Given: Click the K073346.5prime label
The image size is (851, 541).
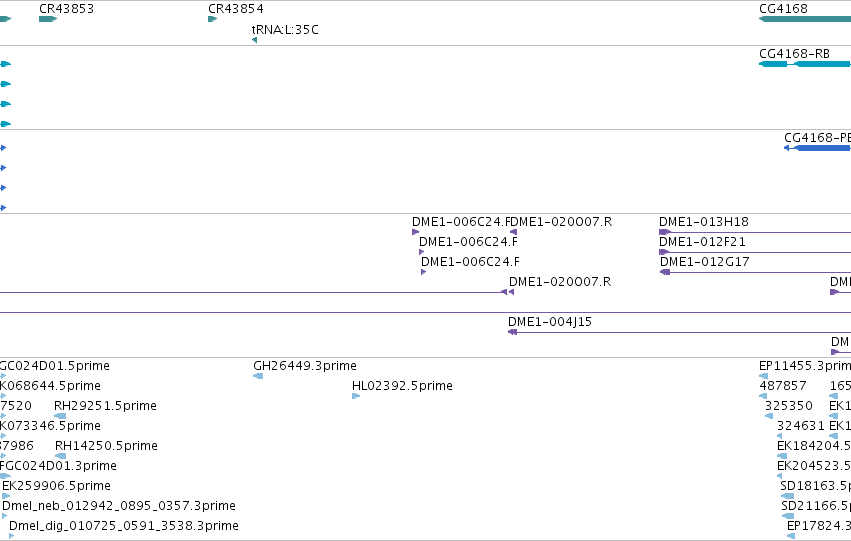Looking at the screenshot, I should pos(50,425).
